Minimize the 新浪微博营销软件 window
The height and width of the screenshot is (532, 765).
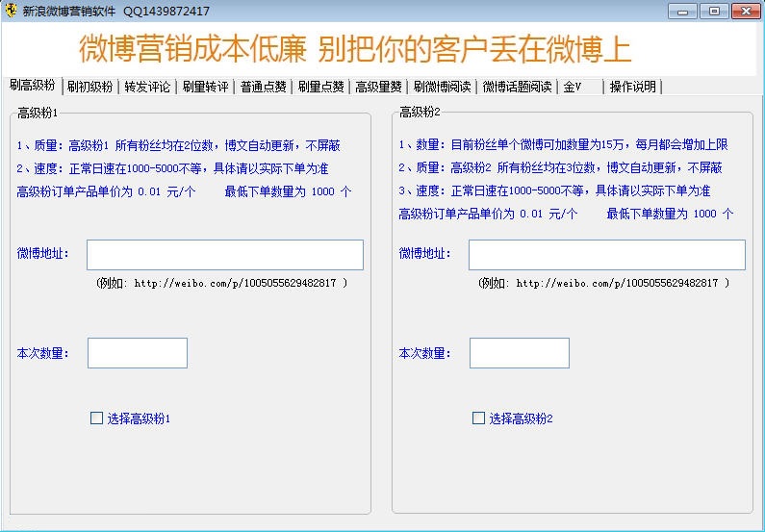pyautogui.click(x=682, y=11)
